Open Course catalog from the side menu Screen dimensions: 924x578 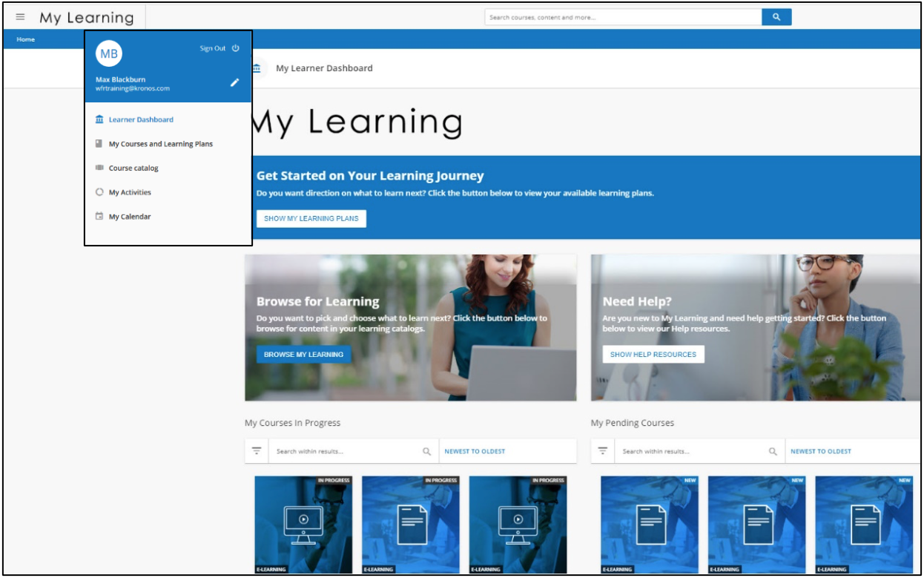133,168
